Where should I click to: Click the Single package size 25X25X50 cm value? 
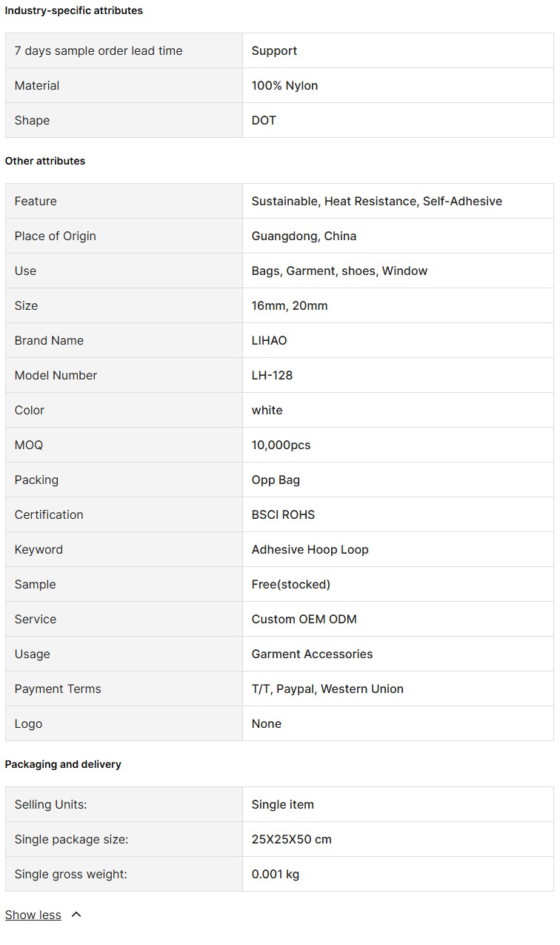[x=291, y=839]
